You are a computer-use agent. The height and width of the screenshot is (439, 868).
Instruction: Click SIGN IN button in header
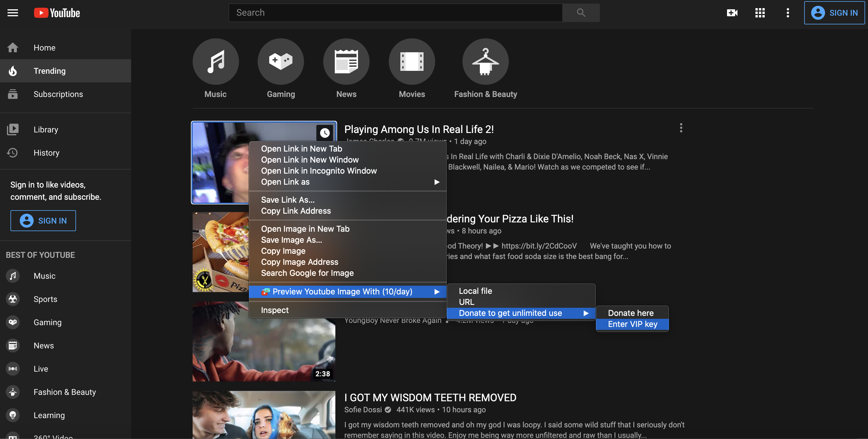834,13
